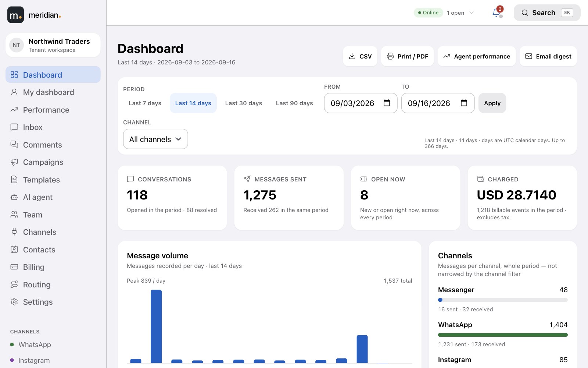Click the Open Now value 8
588x368 pixels.
(364, 195)
